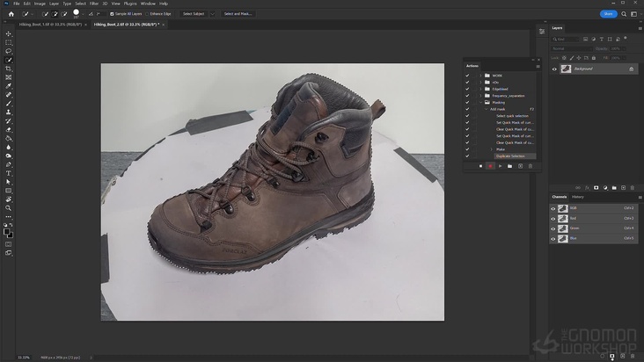Select the Lasso tool
The image size is (644, 362).
tap(9, 51)
